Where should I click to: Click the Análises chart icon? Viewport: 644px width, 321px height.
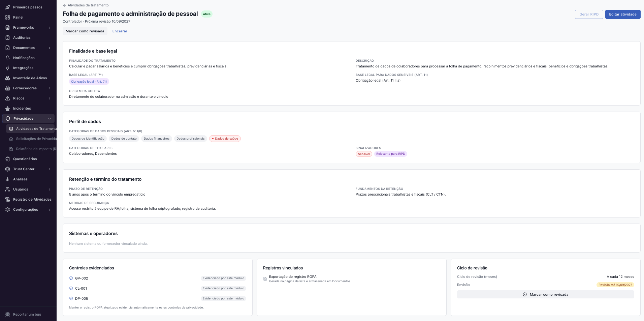[8, 179]
